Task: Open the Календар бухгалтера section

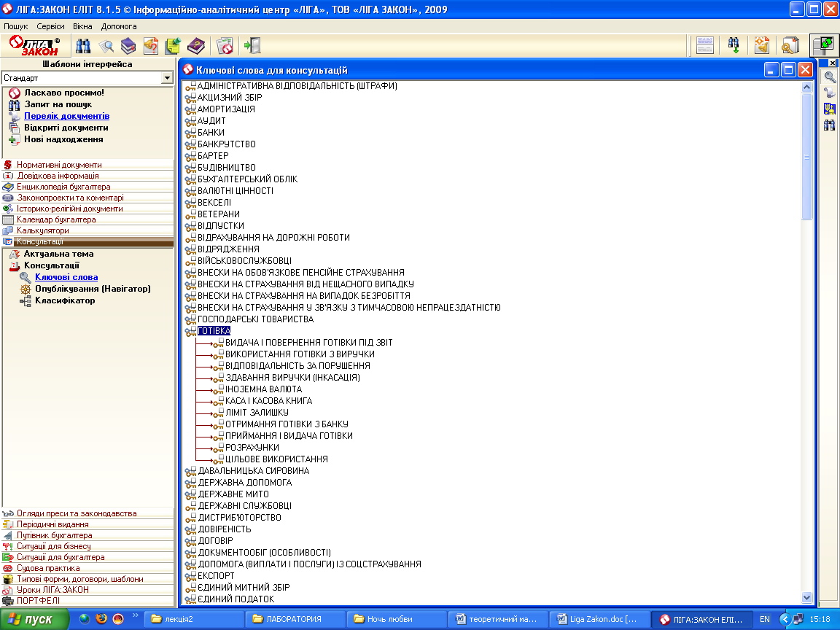Action: point(55,219)
